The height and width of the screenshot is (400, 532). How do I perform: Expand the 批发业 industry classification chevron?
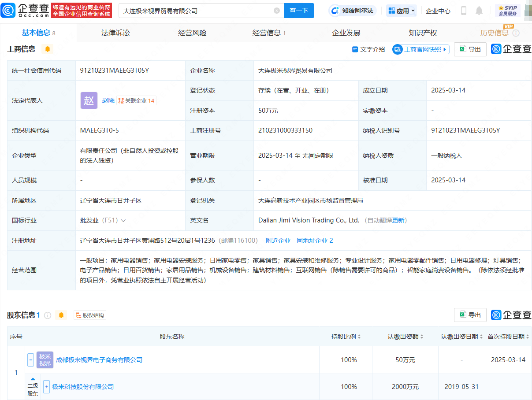tap(123, 220)
